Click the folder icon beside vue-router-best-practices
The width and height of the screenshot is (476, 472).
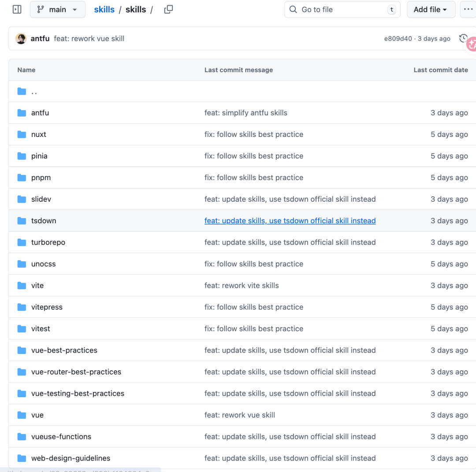point(22,372)
